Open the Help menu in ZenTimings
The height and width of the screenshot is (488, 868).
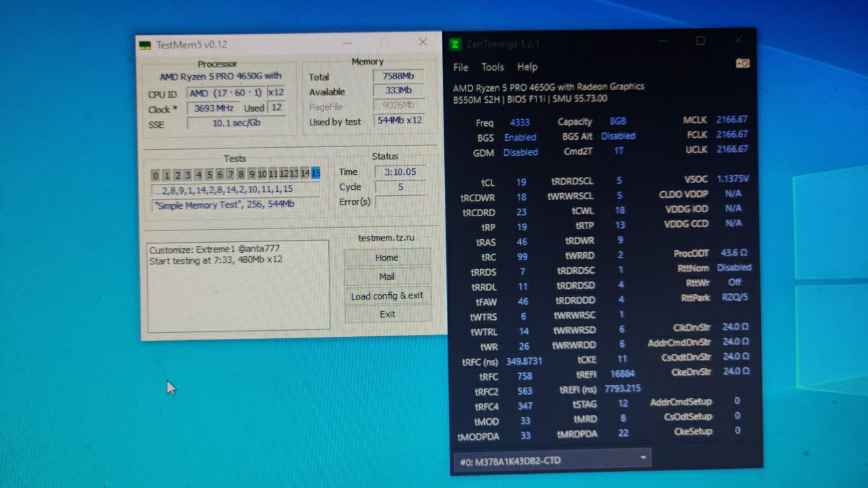pos(527,67)
